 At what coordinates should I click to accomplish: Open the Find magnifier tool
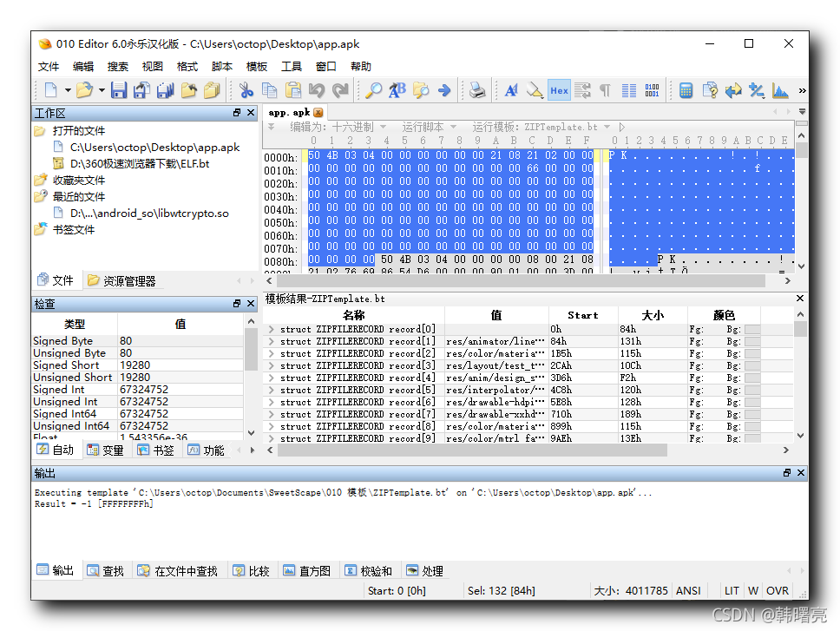coord(373,90)
